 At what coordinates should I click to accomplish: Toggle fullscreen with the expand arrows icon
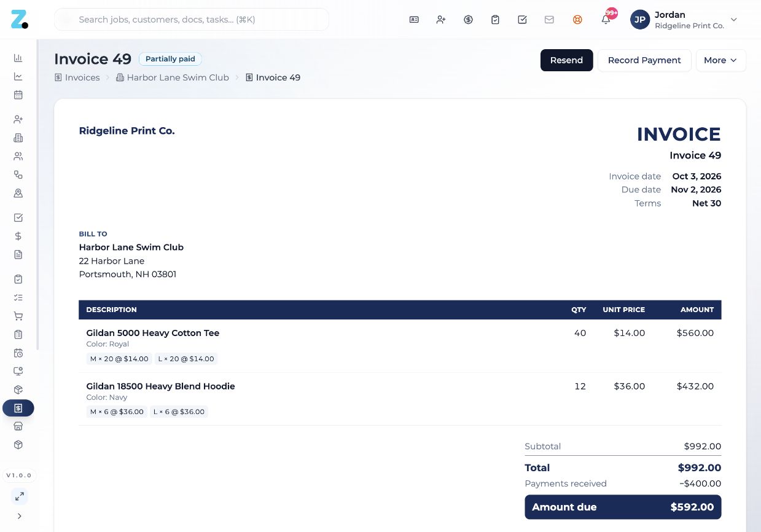coord(20,496)
